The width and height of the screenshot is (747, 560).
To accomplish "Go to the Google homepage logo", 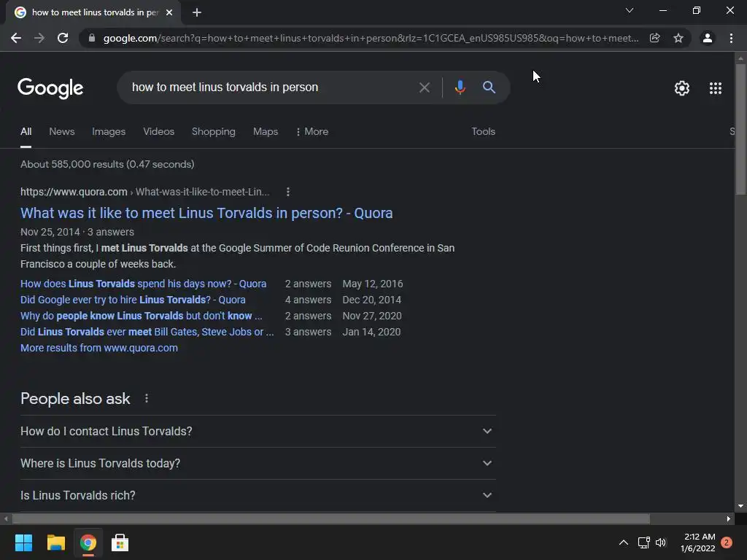I will (50, 88).
